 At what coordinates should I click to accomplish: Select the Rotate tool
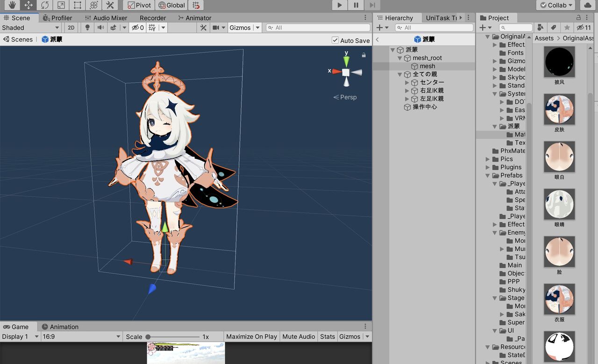(x=45, y=5)
